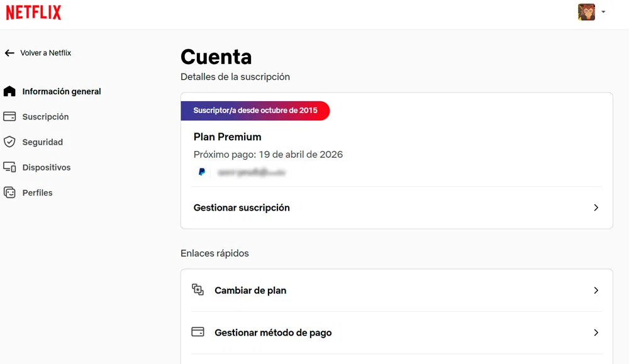Image resolution: width=629 pixels, height=364 pixels.
Task: Open the Suscripción section
Action: [x=45, y=117]
